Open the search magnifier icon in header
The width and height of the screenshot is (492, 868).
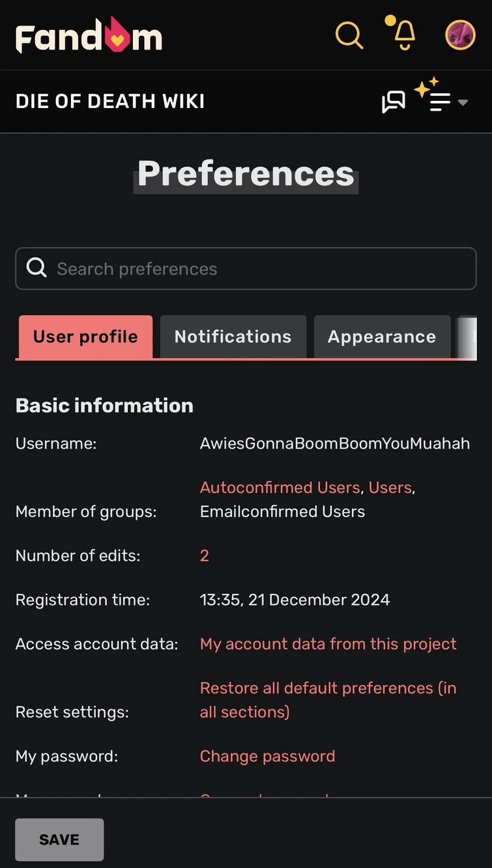tap(349, 35)
